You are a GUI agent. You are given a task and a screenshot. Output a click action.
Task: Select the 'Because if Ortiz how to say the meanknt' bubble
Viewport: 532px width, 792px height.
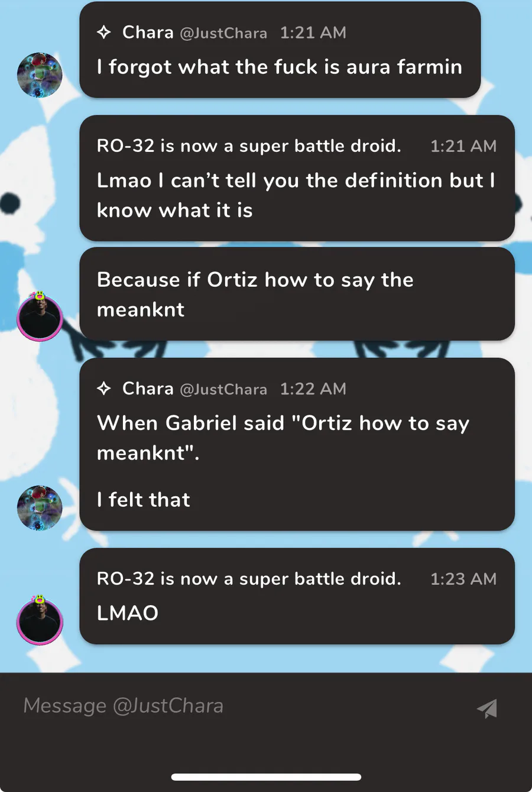[297, 294]
